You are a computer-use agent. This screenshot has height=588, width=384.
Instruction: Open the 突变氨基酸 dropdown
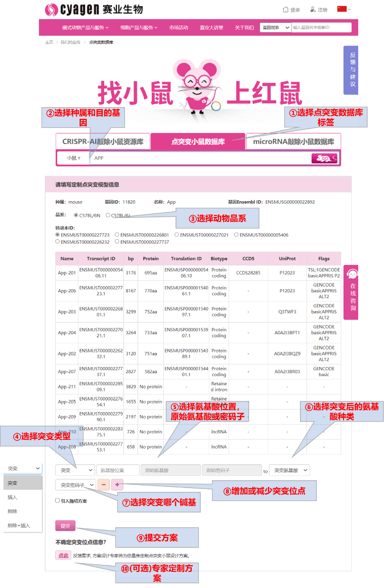click(x=289, y=470)
